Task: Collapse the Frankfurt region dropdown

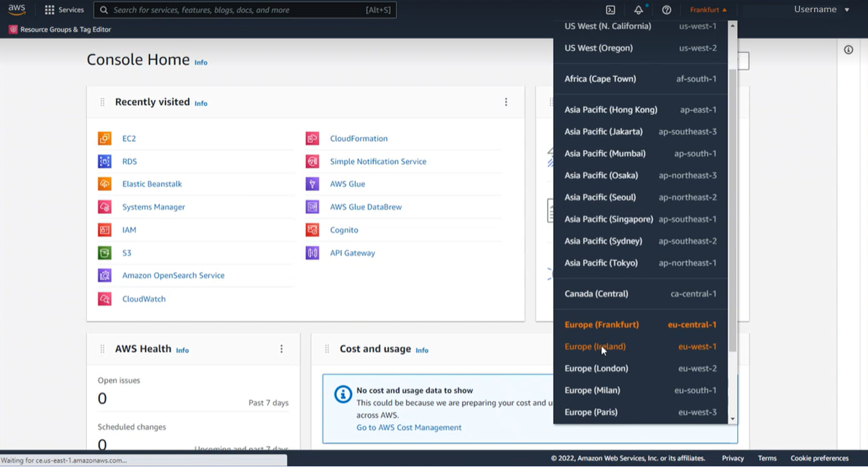Action: click(x=708, y=10)
